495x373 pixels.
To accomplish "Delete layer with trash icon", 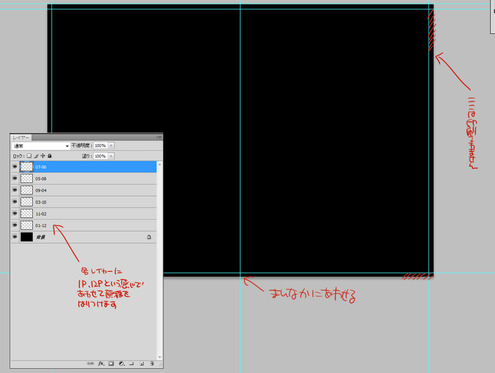I will coord(152,363).
